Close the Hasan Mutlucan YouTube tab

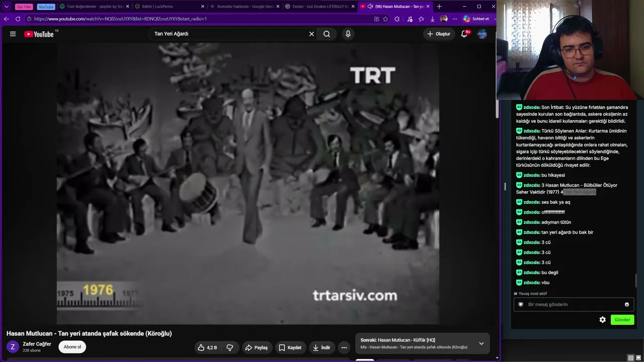[x=428, y=7]
